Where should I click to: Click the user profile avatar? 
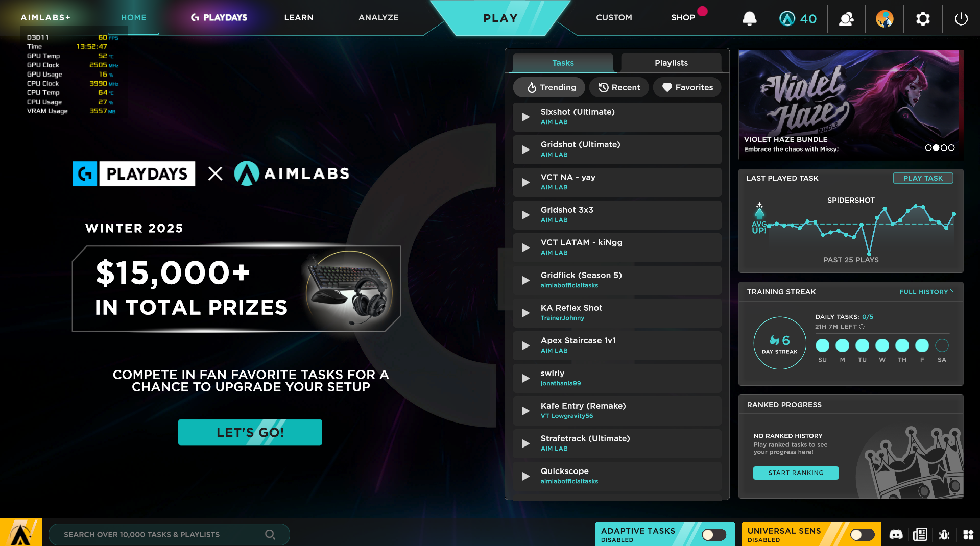(885, 19)
